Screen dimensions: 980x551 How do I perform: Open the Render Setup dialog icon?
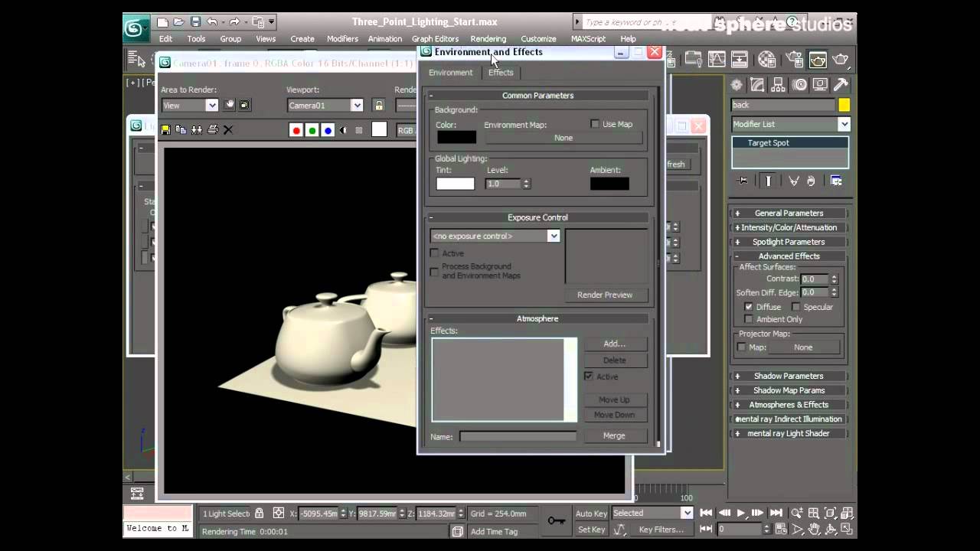tap(794, 60)
